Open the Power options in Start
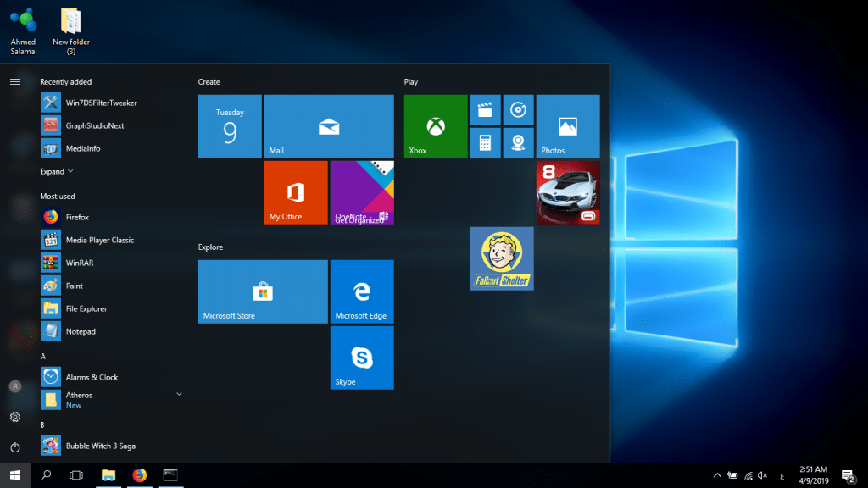 tap(15, 447)
